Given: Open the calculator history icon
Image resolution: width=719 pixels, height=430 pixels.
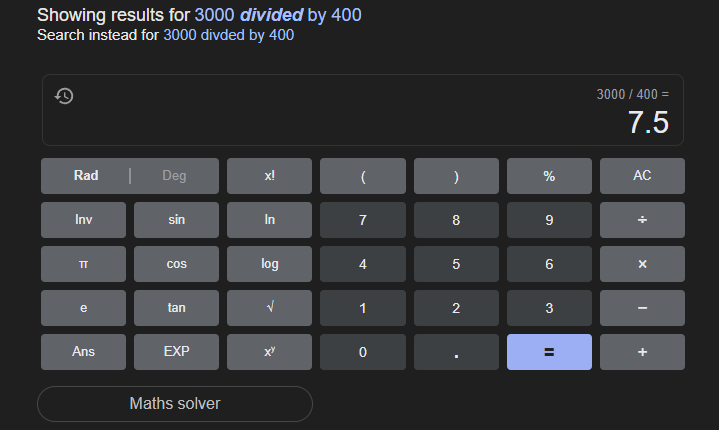Looking at the screenshot, I should pyautogui.click(x=64, y=96).
